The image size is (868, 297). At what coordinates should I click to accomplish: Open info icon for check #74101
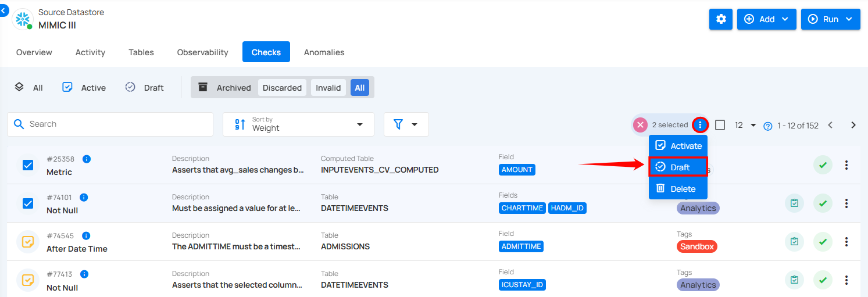(84, 197)
